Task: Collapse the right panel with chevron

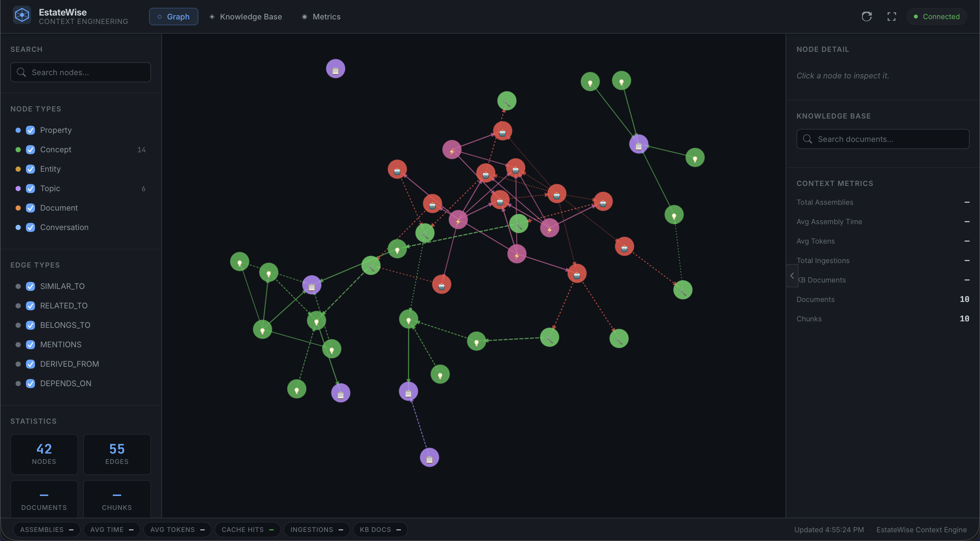Action: pos(792,276)
